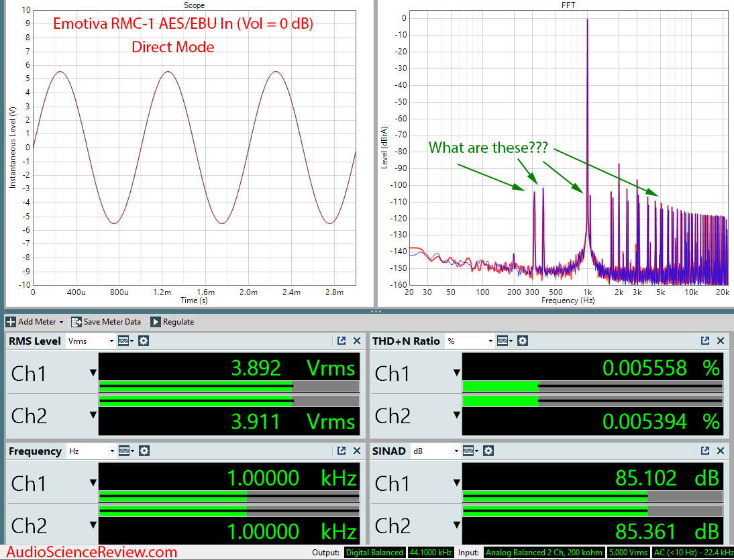Expand SINAD Ch1 channel arrow
This screenshot has height=560, width=734.
[x=456, y=482]
